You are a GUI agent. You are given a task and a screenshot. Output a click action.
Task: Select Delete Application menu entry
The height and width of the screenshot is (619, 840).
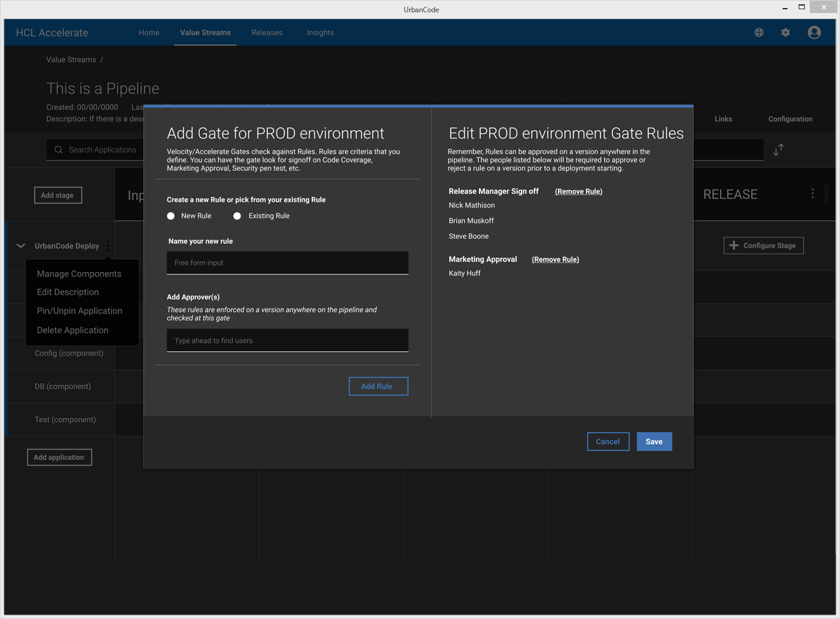72,330
